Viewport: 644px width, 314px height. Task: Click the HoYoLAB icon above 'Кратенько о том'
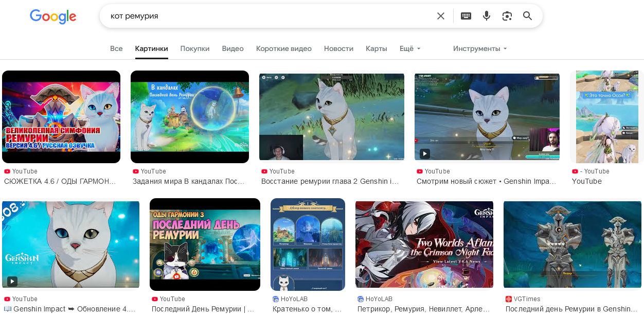276,299
